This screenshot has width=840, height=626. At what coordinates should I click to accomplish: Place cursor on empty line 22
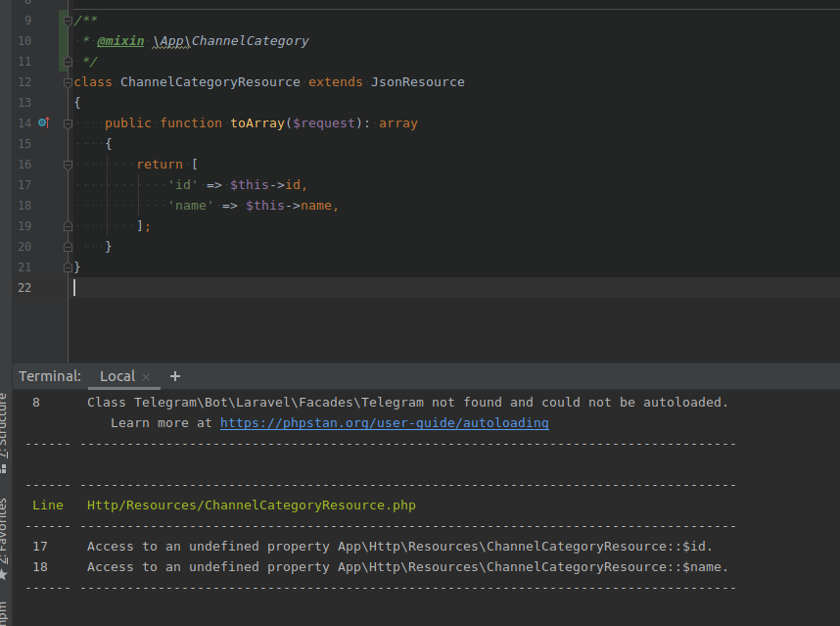[x=455, y=288]
